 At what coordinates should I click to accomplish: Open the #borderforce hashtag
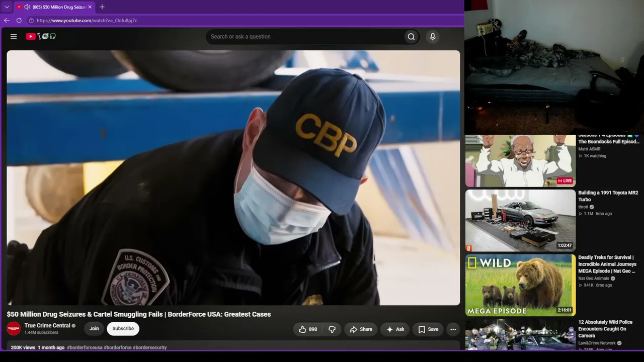point(118,347)
